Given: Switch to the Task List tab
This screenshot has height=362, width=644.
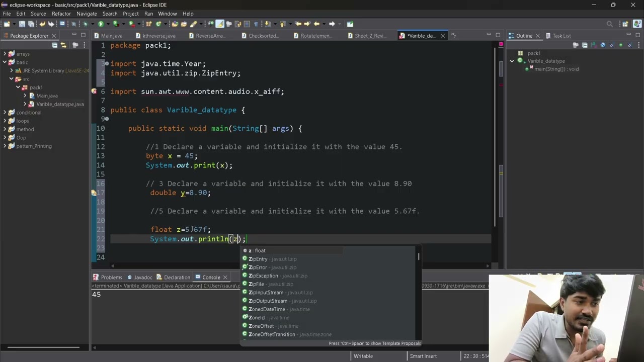Looking at the screenshot, I should click(x=561, y=36).
